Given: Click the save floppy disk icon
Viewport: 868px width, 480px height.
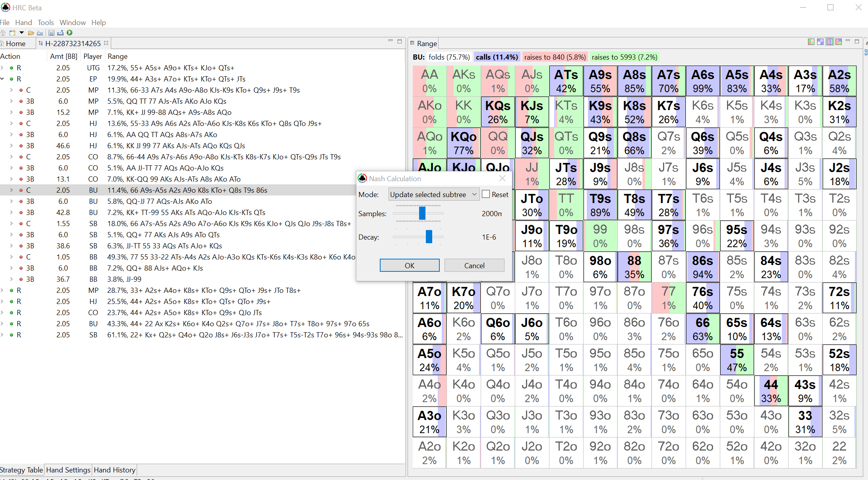Looking at the screenshot, I should [51, 33].
